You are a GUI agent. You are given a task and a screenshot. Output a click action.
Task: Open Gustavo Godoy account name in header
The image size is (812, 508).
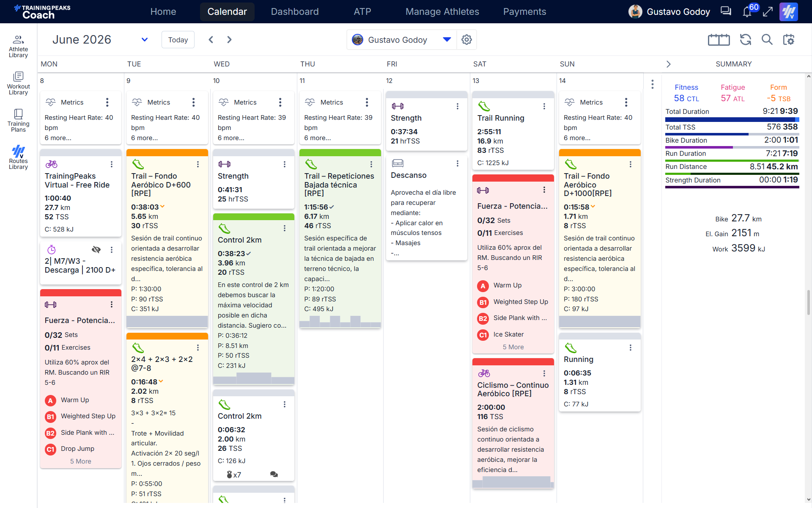(x=678, y=12)
